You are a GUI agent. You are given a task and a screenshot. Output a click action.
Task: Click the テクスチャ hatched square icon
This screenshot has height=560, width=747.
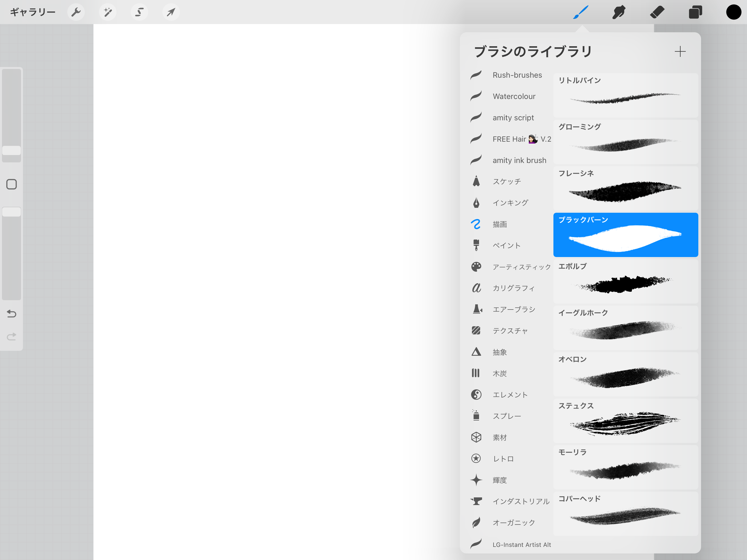coord(476,330)
